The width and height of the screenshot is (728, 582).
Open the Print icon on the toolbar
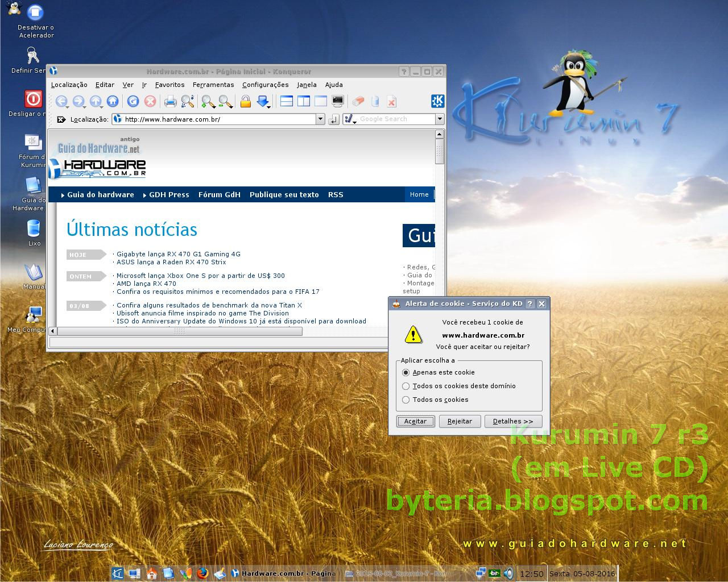pyautogui.click(x=169, y=101)
